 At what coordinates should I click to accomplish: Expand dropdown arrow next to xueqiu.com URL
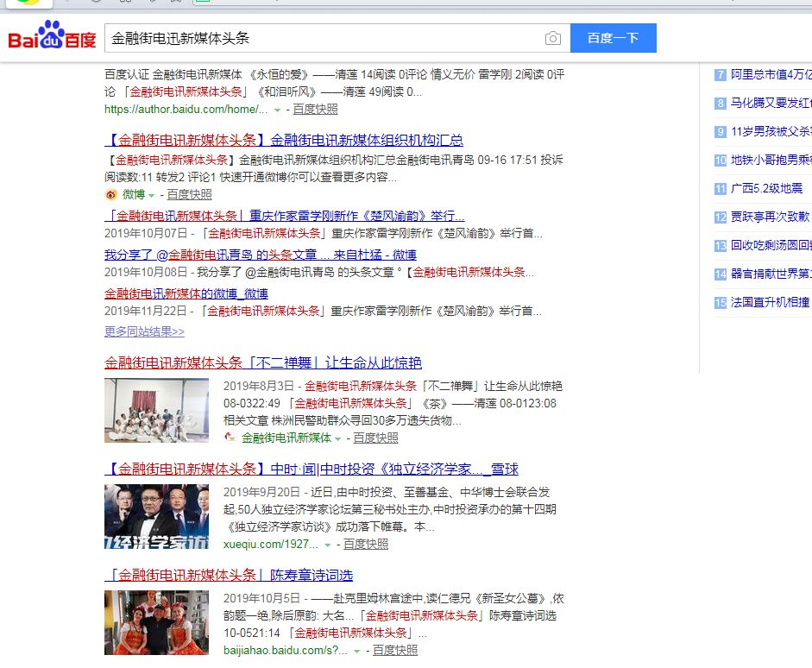(327, 545)
